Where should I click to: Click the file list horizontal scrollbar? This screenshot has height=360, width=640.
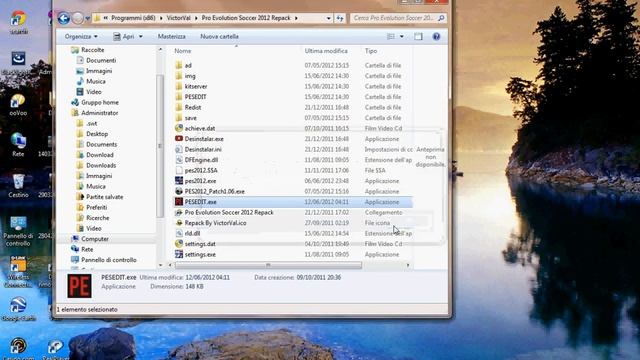268,265
